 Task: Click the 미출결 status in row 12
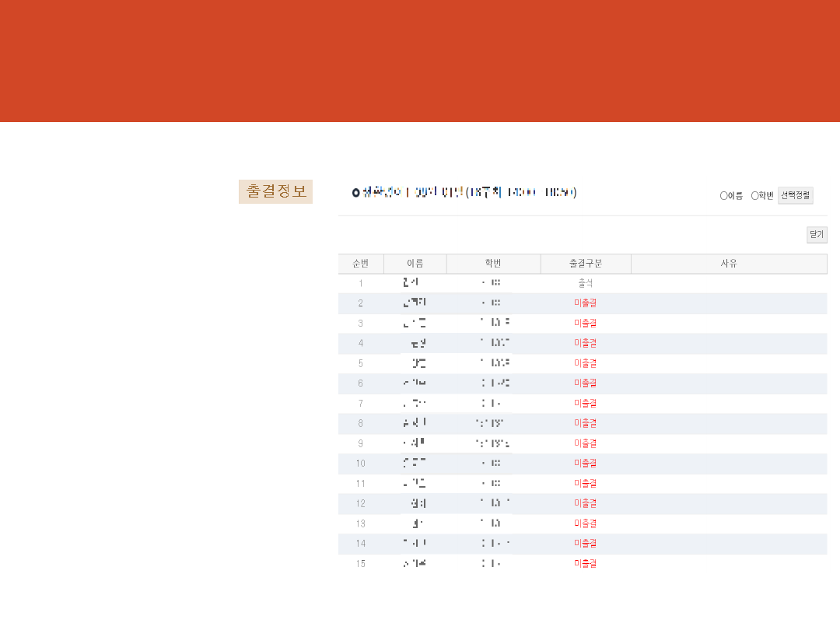(x=585, y=503)
